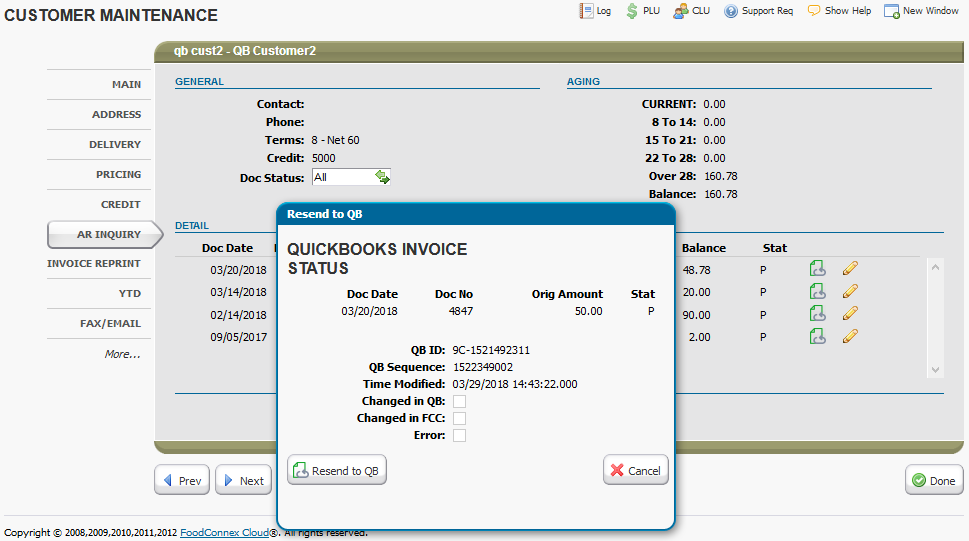Click Show Help
This screenshot has height=541, width=969.
click(839, 11)
